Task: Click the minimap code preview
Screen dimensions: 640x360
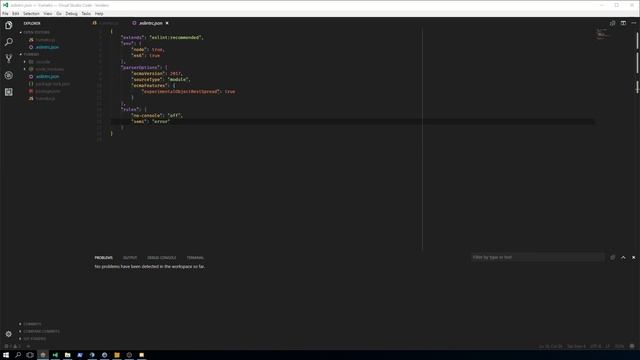Action: tap(602, 34)
